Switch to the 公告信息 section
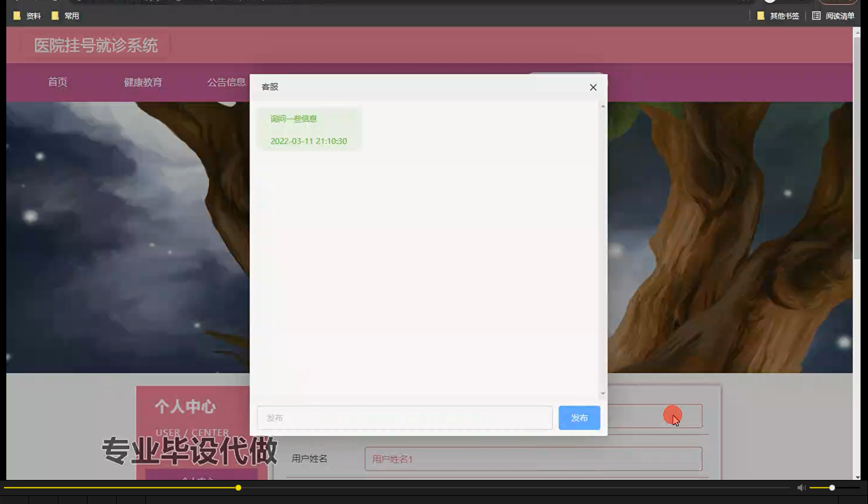 [227, 82]
